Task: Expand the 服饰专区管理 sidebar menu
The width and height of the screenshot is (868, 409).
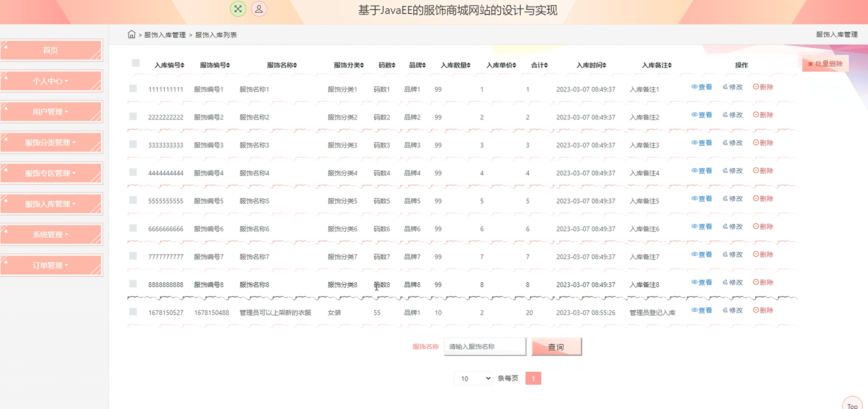Action: 51,173
